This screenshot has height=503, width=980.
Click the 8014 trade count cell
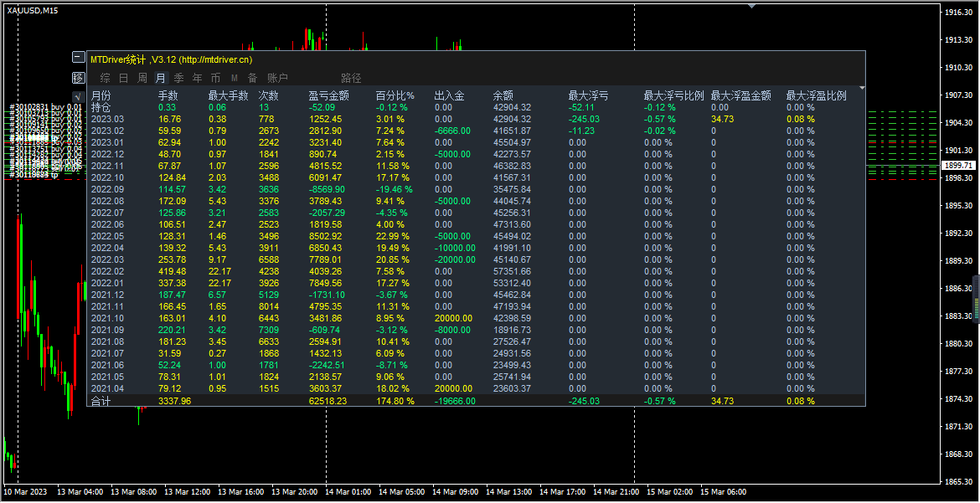tap(269, 307)
